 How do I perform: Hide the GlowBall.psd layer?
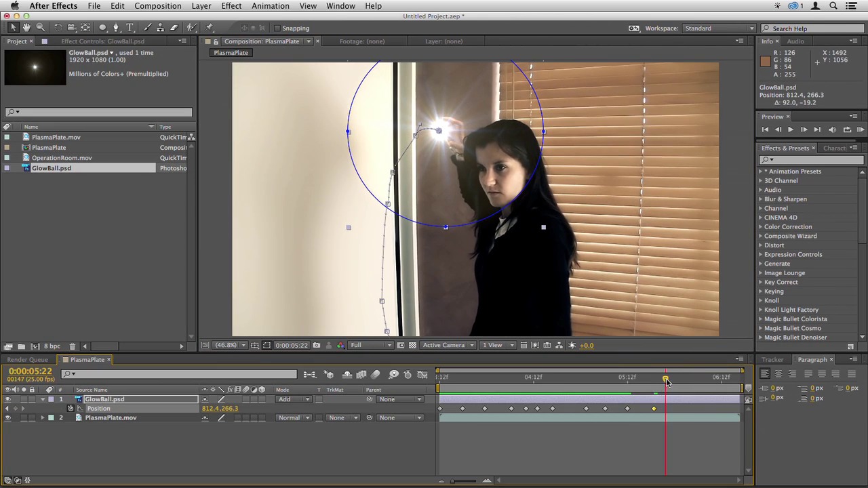click(x=7, y=399)
